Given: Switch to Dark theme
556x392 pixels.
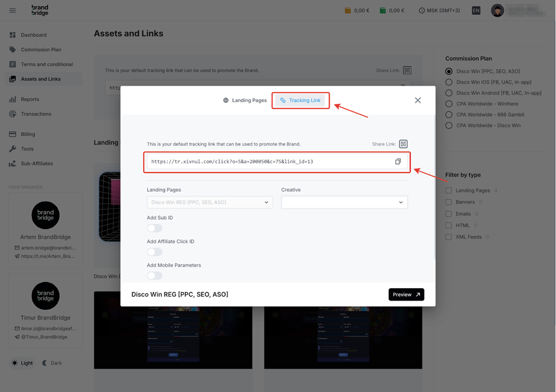Looking at the screenshot, I should (52, 363).
